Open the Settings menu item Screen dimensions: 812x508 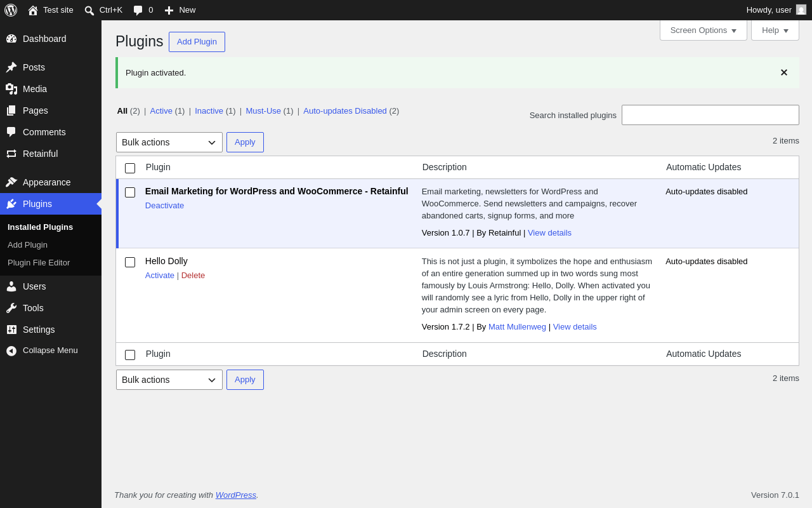51,330
